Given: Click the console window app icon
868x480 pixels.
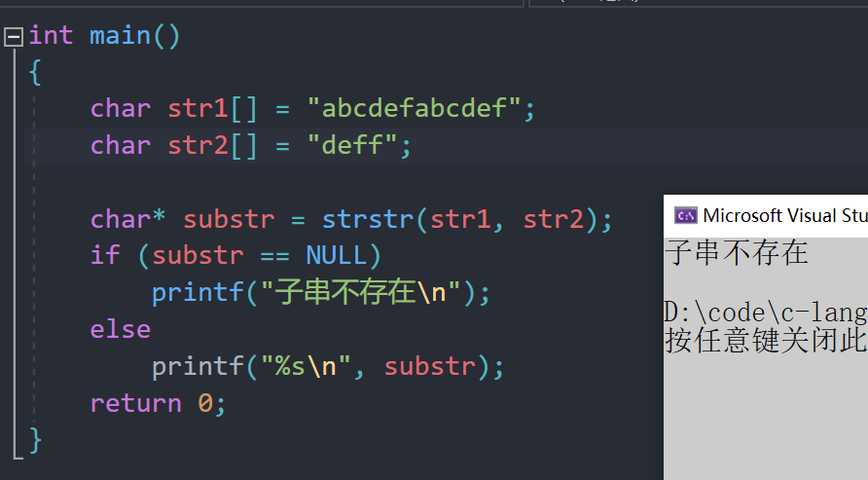Looking at the screenshot, I should (x=685, y=215).
